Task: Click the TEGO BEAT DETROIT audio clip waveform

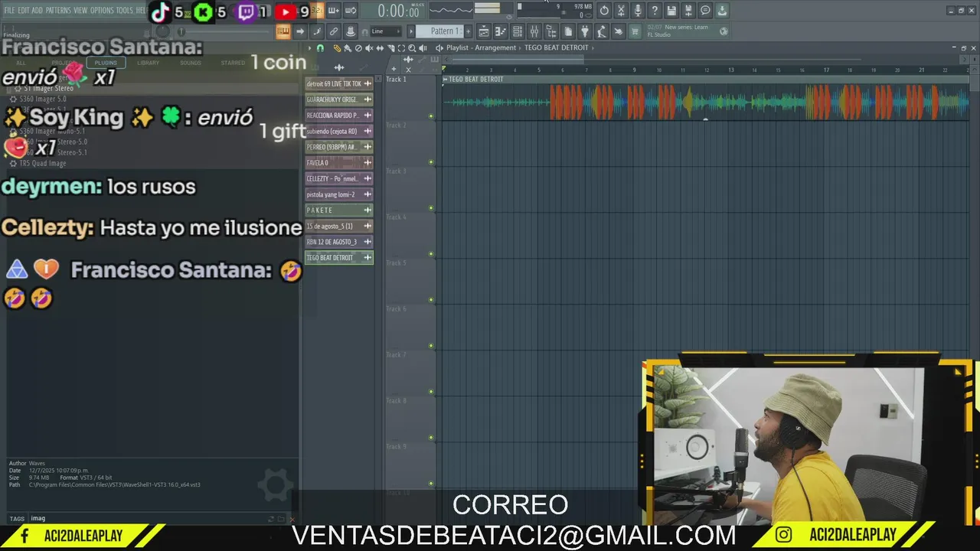Action: pyautogui.click(x=706, y=102)
